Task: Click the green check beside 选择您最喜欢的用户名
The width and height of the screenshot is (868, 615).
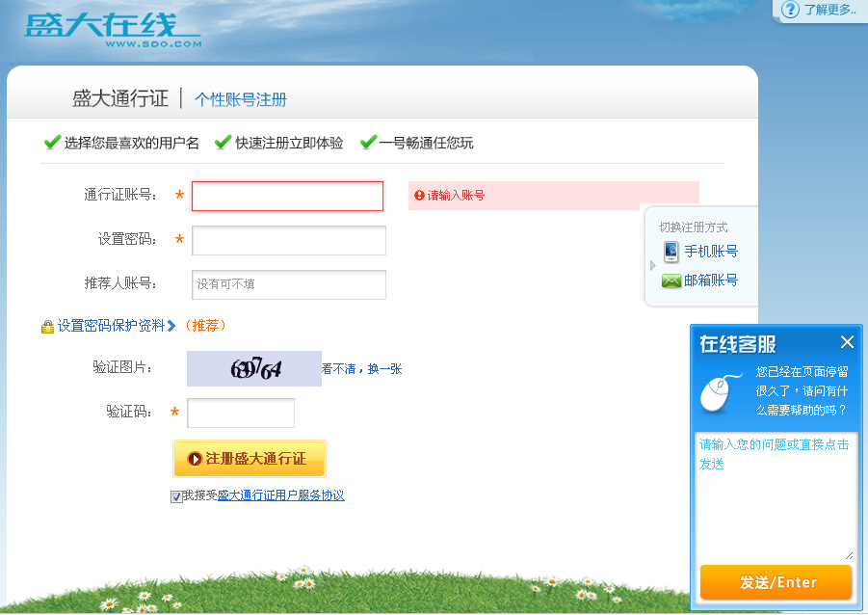Action: pyautogui.click(x=52, y=143)
